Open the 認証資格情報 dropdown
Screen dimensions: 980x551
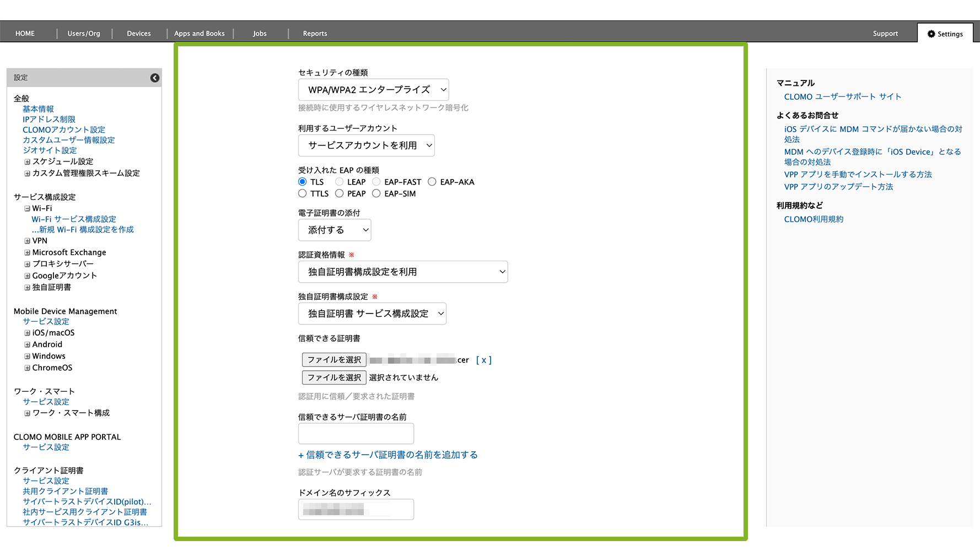(402, 272)
